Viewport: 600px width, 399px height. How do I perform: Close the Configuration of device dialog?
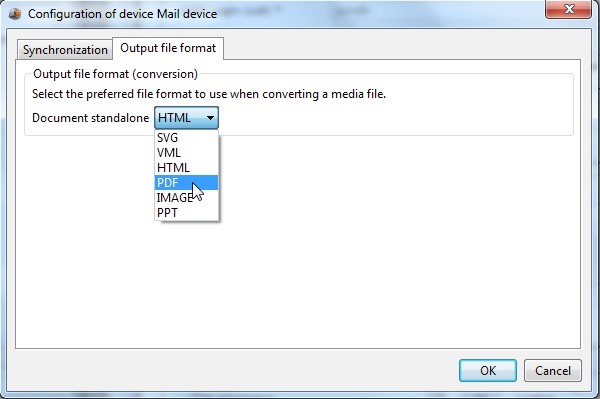click(x=568, y=9)
